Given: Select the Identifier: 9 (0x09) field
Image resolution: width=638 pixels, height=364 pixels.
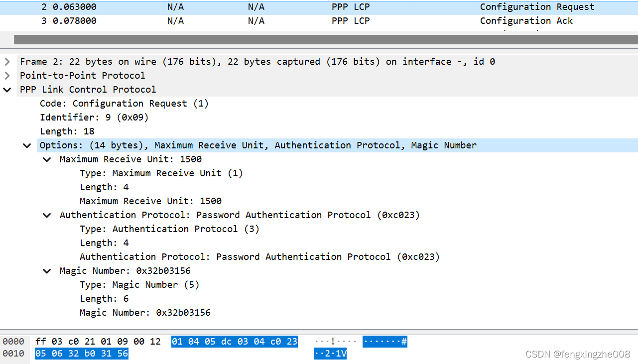Looking at the screenshot, I should click(94, 118).
